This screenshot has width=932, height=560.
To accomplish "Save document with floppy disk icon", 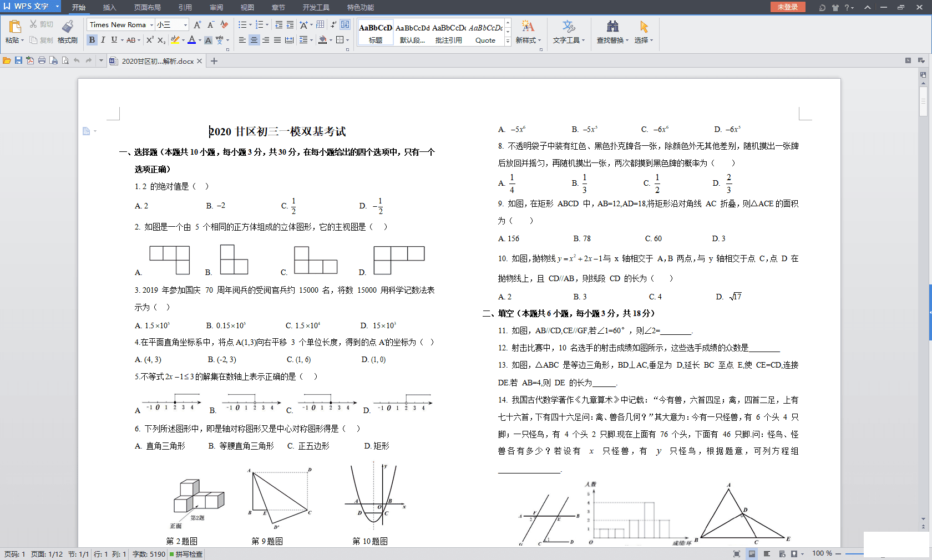I will (18, 60).
